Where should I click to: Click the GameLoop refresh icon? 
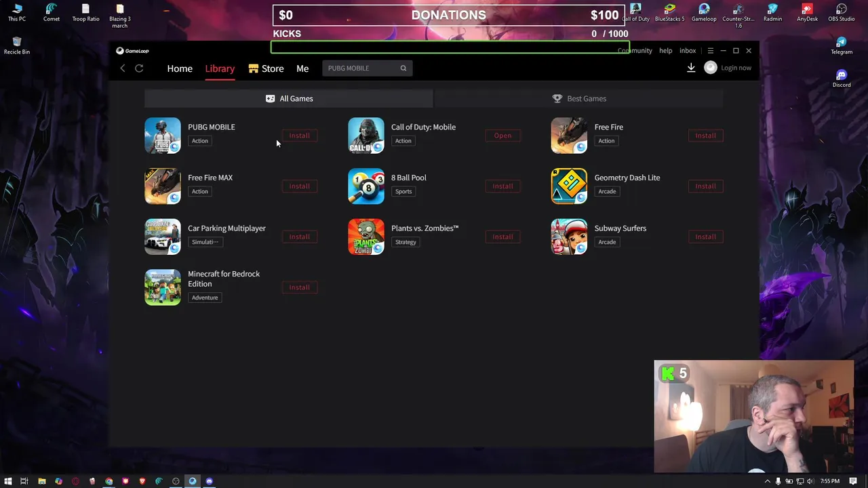point(139,68)
